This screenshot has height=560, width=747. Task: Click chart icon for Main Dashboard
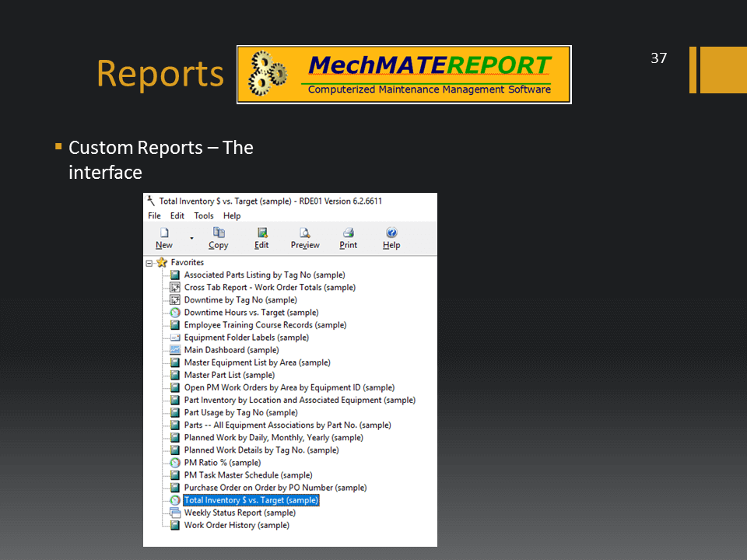point(175,350)
